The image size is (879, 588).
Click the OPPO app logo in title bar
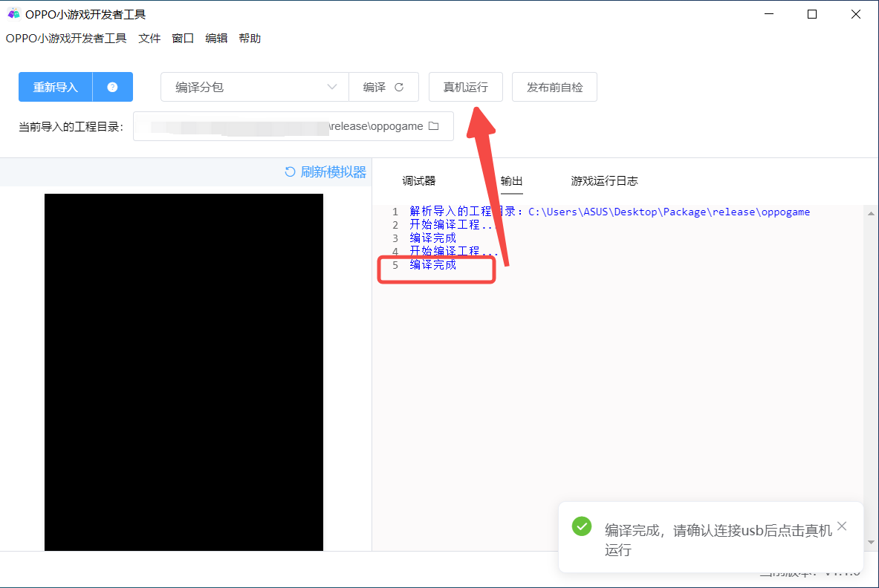13,14
